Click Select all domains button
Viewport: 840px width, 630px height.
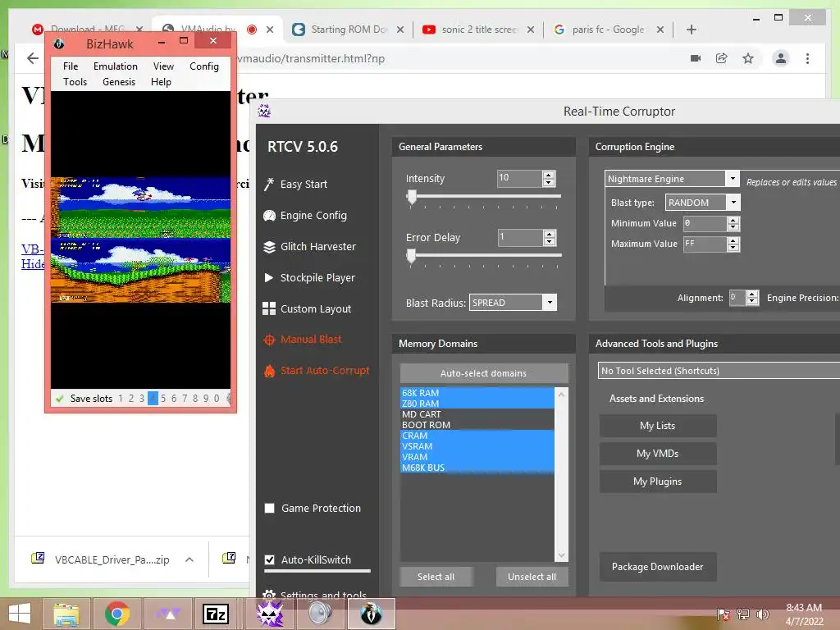pos(436,577)
